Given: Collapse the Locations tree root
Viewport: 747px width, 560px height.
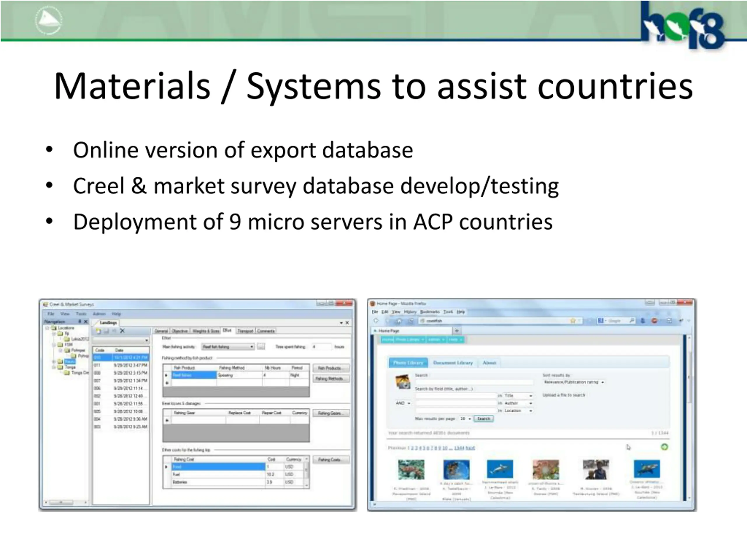Looking at the screenshot, I should (47, 328).
